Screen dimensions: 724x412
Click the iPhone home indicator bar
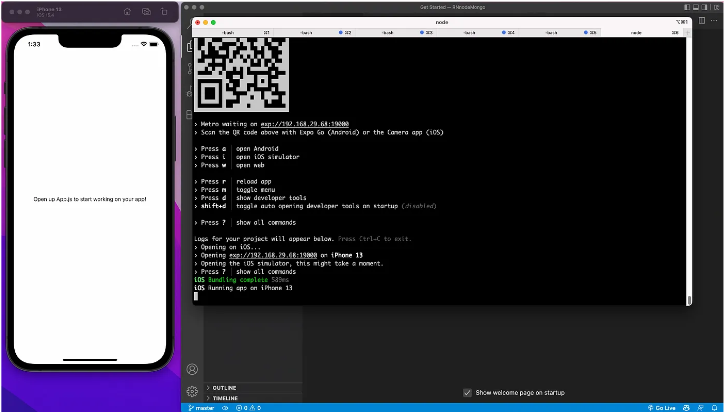90,358
